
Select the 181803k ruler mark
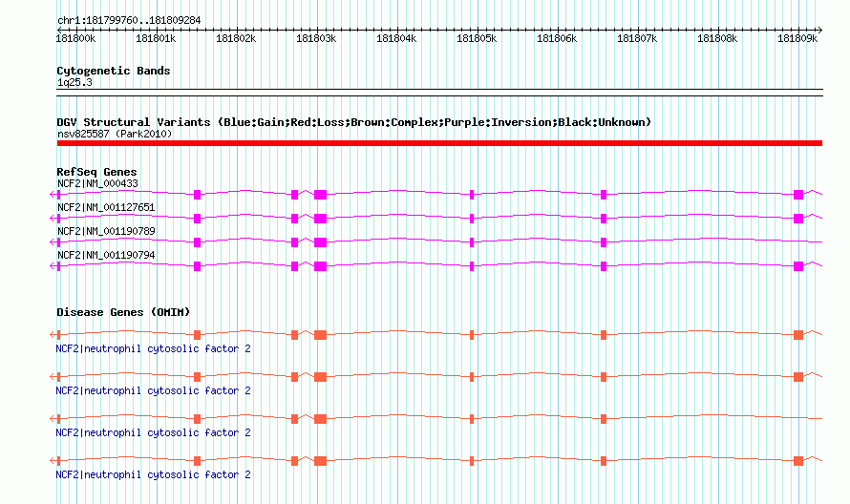pos(316,38)
